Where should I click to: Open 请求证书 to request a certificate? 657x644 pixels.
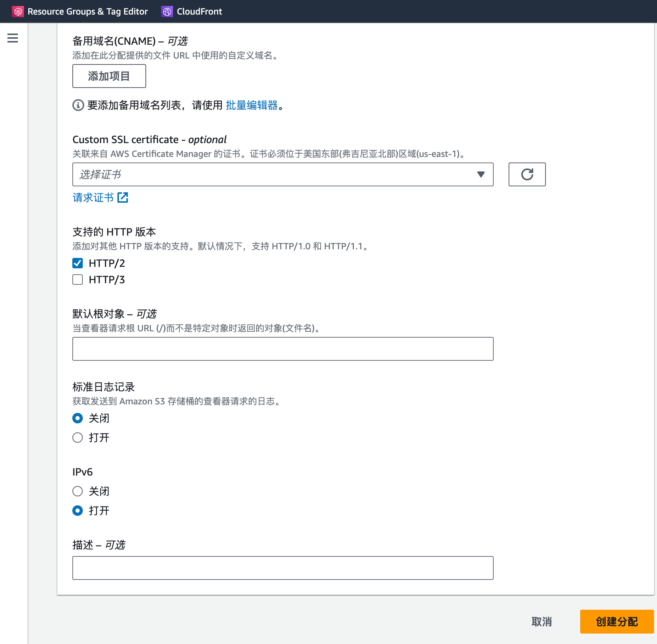pyautogui.click(x=92, y=198)
